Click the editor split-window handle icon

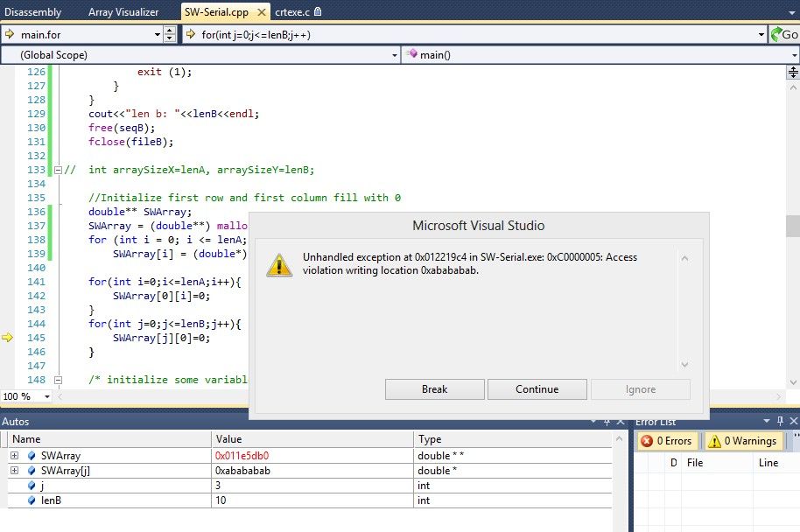click(793, 72)
